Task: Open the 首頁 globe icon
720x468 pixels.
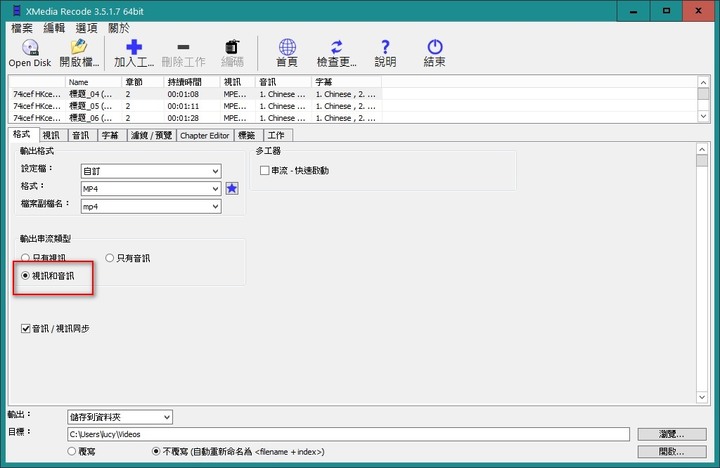Action: point(287,47)
